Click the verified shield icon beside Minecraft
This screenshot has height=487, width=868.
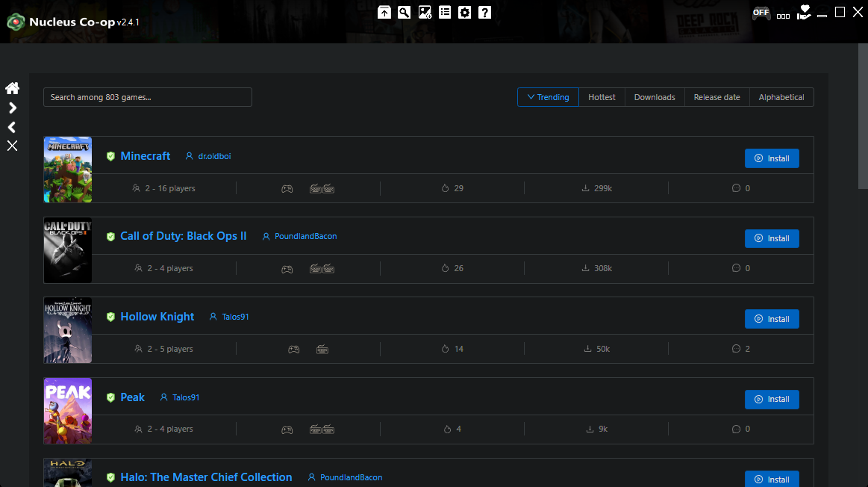(x=110, y=156)
